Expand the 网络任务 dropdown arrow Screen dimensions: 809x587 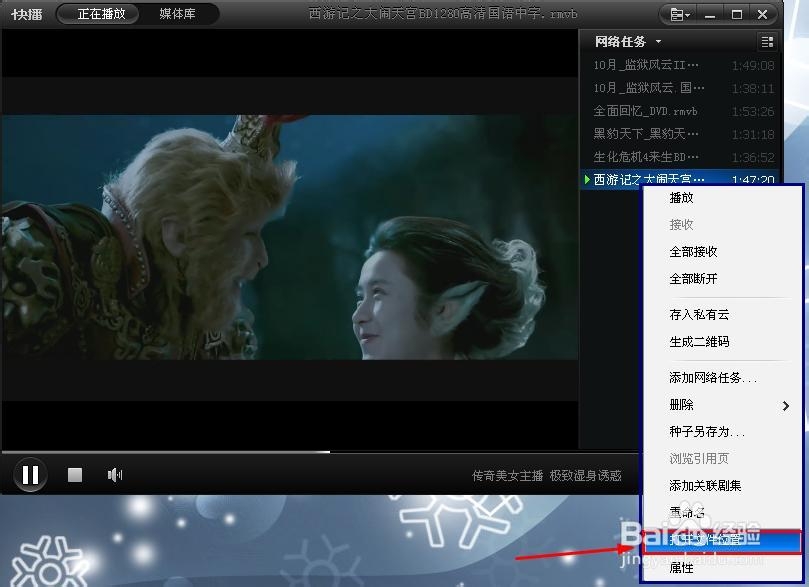(658, 41)
